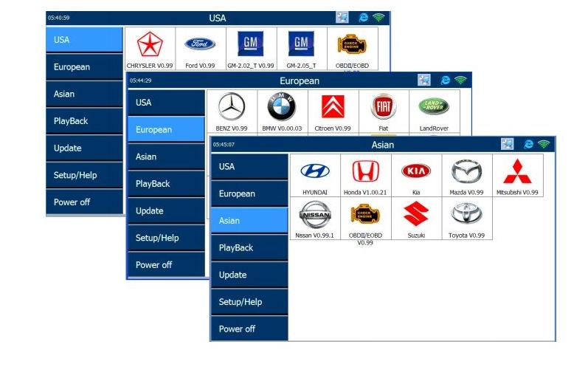Click Wi-Fi signal icon in Asian window header

pyautogui.click(x=544, y=144)
